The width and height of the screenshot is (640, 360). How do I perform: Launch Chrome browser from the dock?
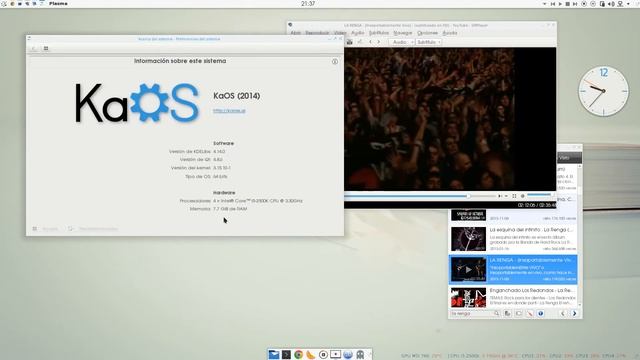[298, 354]
